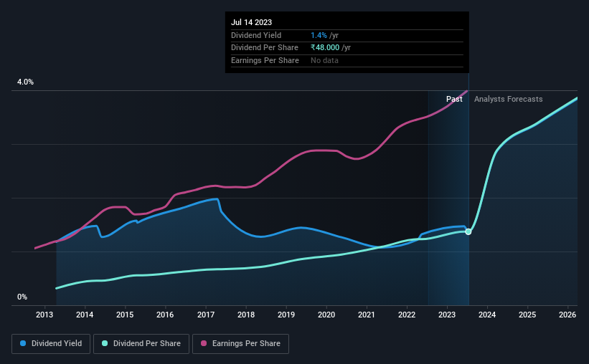Click the 2017 year label on the axis
The image size is (589, 364).
click(206, 315)
